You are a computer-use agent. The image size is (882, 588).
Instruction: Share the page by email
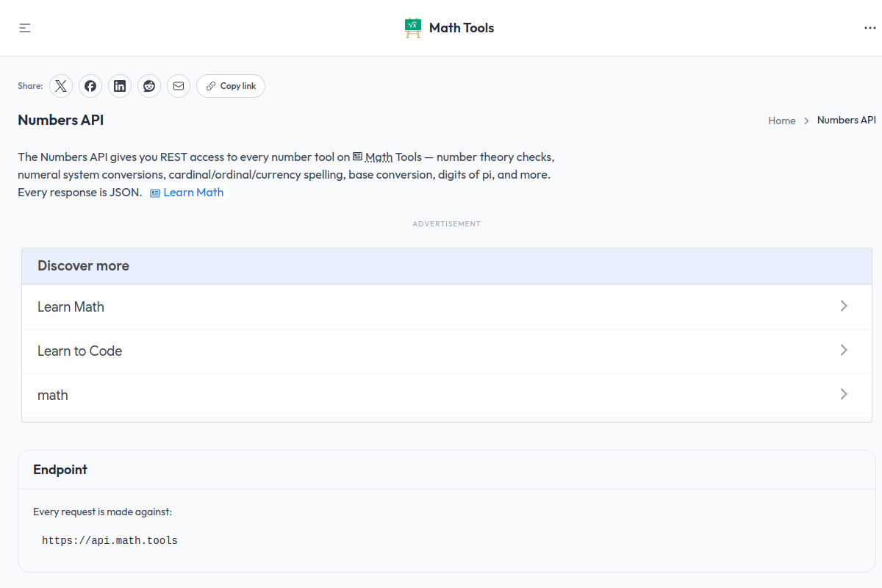click(179, 86)
